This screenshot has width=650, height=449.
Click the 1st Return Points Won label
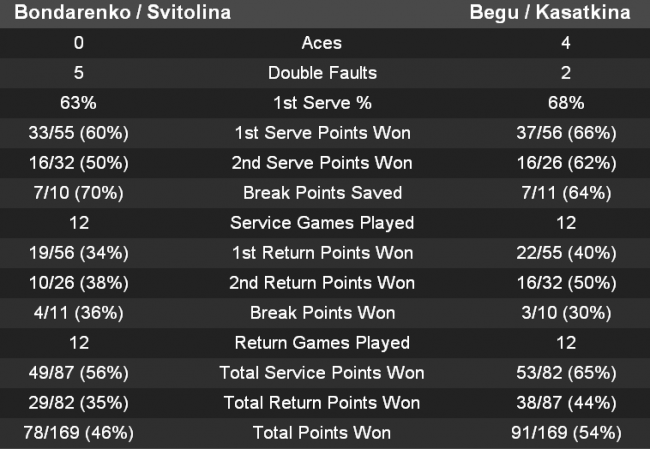321,253
